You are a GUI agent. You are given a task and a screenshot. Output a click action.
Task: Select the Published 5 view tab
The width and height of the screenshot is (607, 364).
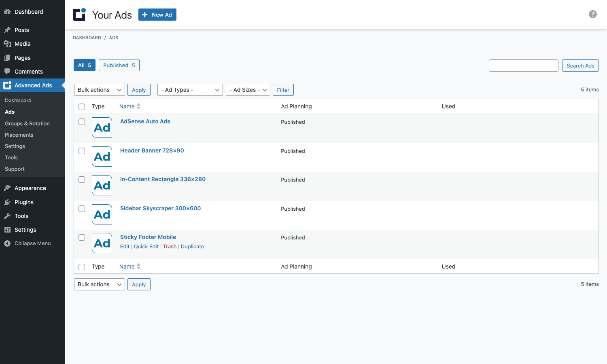119,65
